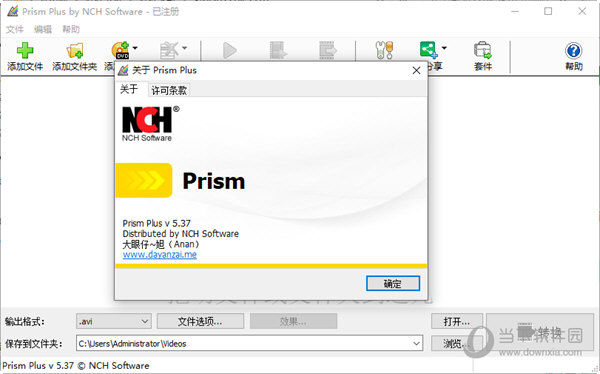
Task: Click the 打开... button
Action: (457, 322)
